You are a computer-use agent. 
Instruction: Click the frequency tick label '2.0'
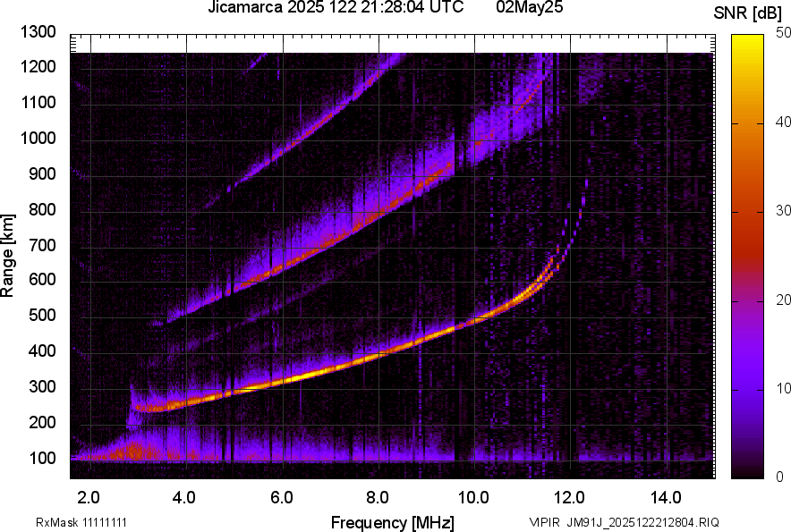click(89, 498)
